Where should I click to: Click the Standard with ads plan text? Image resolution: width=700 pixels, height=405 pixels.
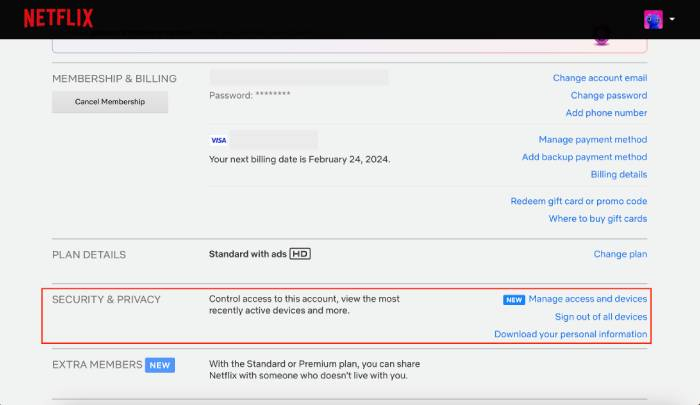point(247,254)
